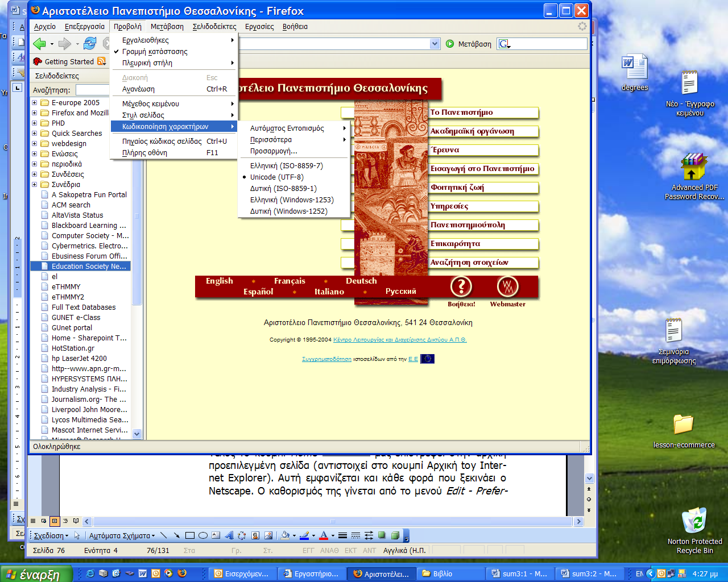Click the Arrow Style icon in Word
This screenshot has width=728, height=582.
369,535
